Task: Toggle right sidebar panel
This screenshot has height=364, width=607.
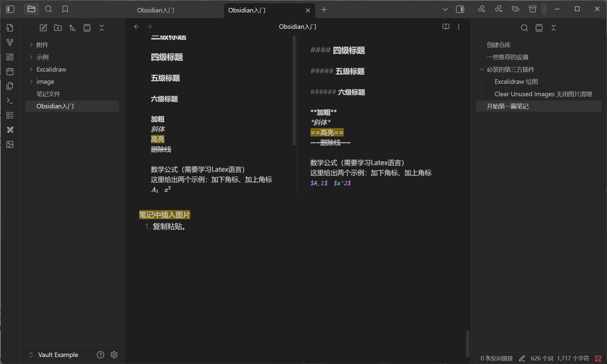Action: tap(460, 9)
